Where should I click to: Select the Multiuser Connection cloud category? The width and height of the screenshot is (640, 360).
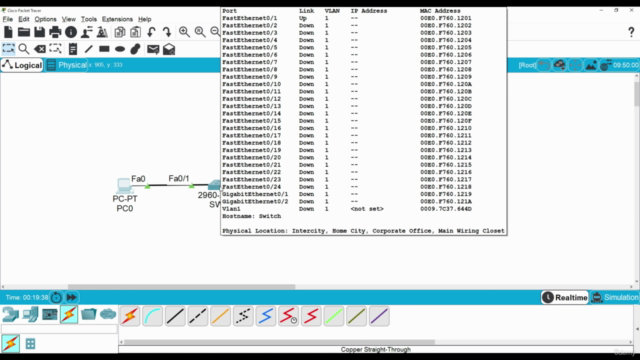(x=108, y=315)
